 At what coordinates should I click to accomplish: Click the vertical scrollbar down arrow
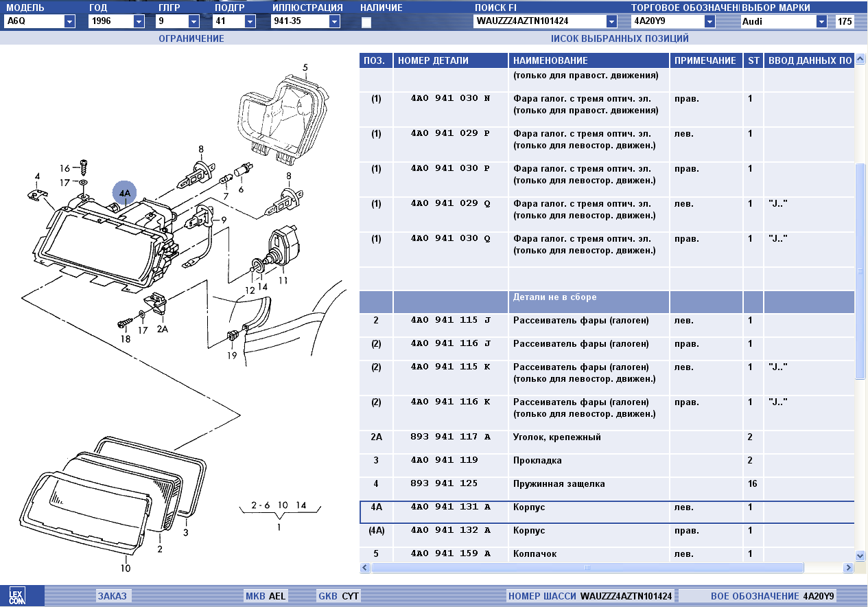[x=860, y=555]
